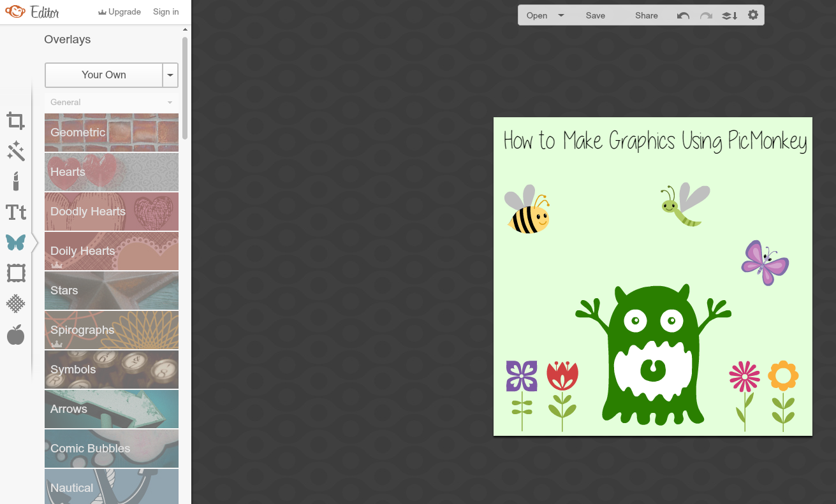Click the flatten layers icon

click(x=730, y=15)
